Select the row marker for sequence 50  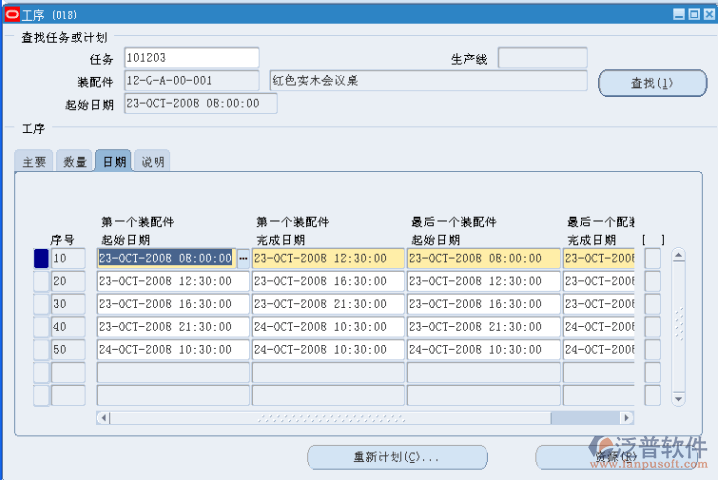point(41,350)
